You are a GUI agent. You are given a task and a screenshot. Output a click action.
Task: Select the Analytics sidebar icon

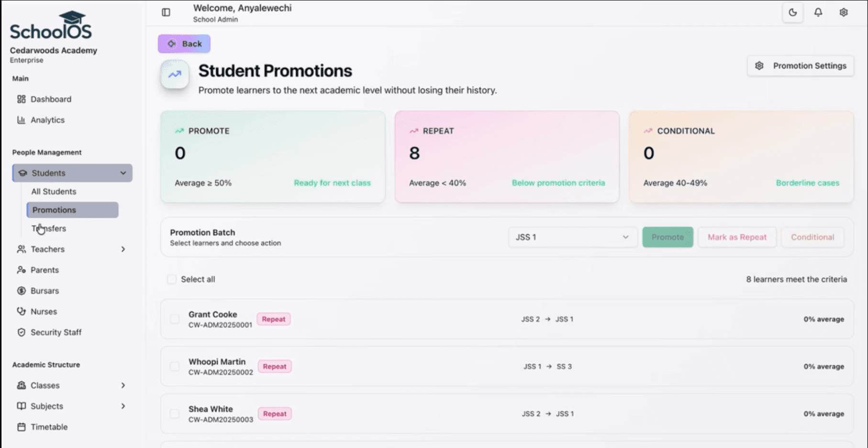tap(21, 120)
